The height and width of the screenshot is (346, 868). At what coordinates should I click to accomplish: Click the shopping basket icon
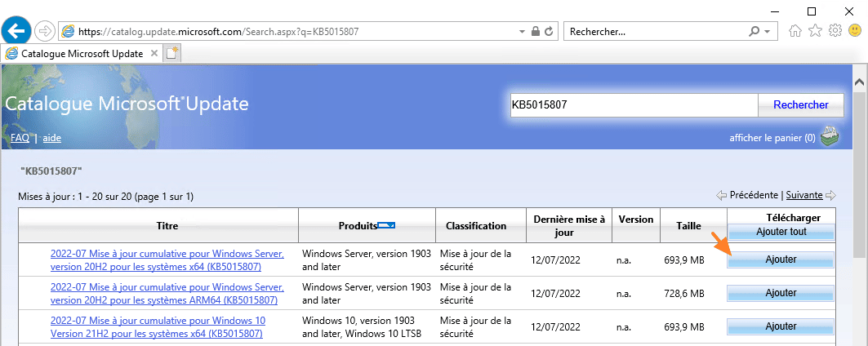click(x=830, y=136)
